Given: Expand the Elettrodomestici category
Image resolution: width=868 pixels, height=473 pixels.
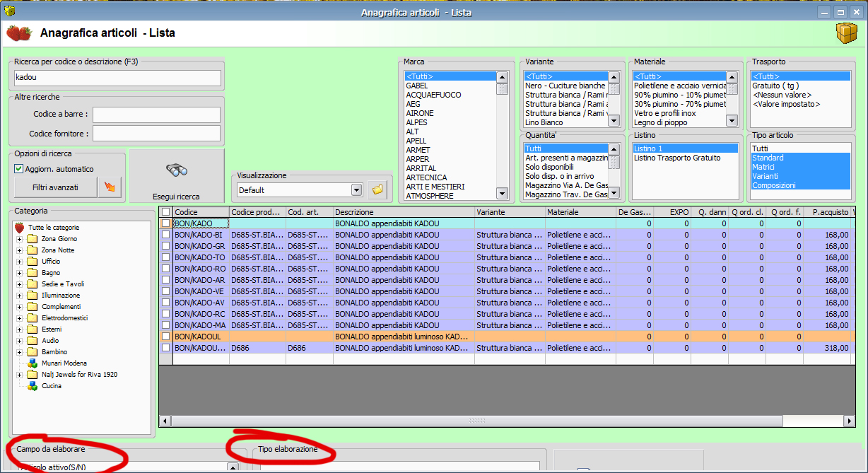Looking at the screenshot, I should pyautogui.click(x=19, y=318).
